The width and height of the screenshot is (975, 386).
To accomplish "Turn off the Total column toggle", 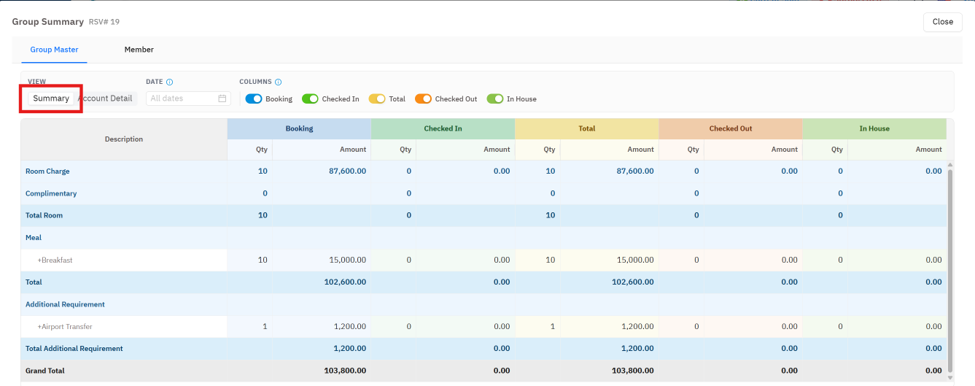I will pos(377,99).
